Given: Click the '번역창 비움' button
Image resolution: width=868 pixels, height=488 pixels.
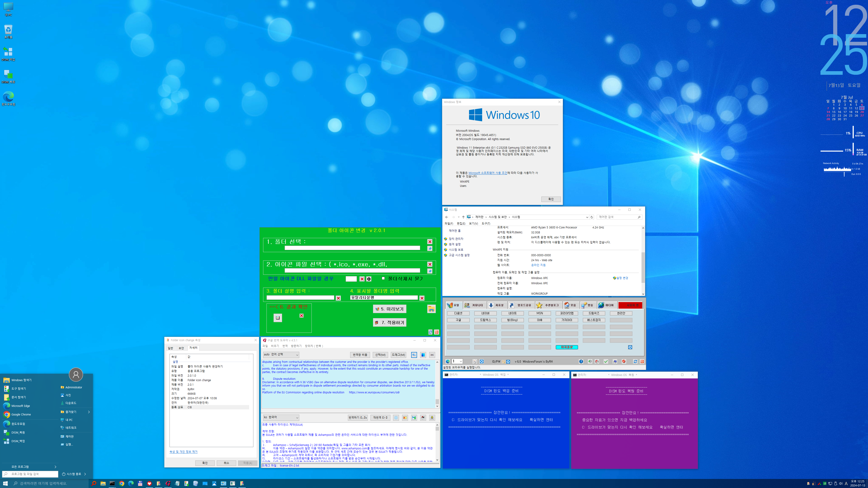Looking at the screenshot, I should 360,355.
